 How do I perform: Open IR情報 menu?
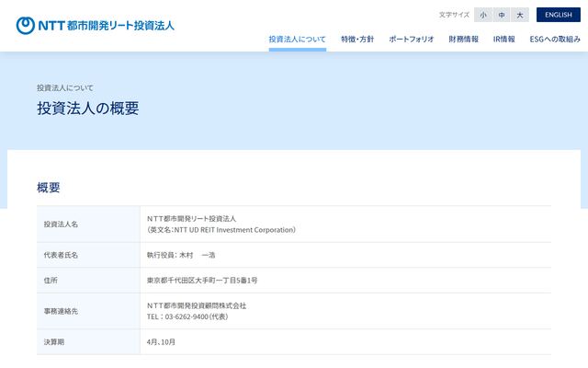tap(504, 39)
